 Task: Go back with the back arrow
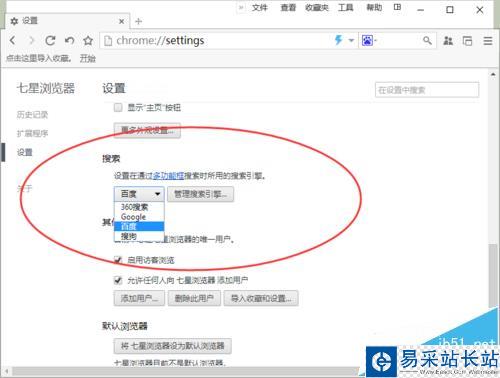(x=12, y=40)
